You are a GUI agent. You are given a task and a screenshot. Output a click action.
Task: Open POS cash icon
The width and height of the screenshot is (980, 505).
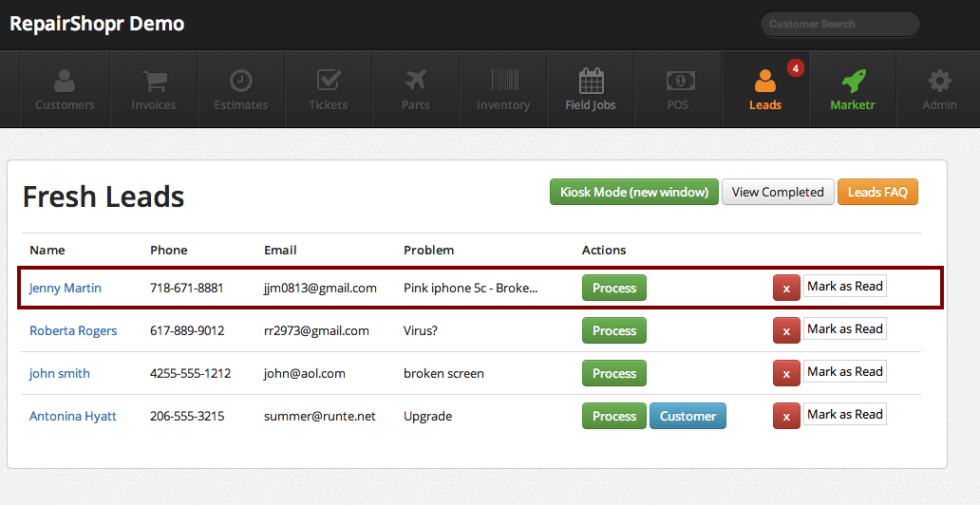pyautogui.click(x=680, y=81)
